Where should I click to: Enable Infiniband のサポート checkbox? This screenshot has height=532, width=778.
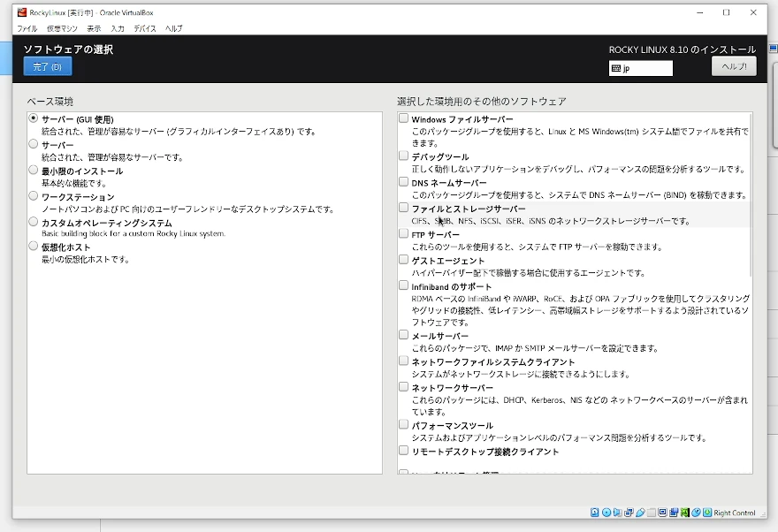(x=403, y=285)
